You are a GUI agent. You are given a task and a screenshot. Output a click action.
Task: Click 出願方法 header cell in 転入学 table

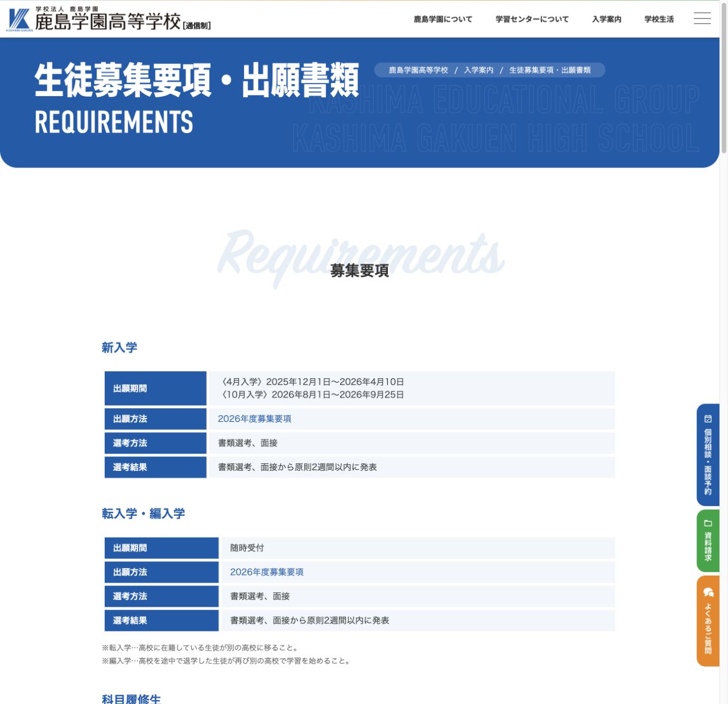(162, 572)
